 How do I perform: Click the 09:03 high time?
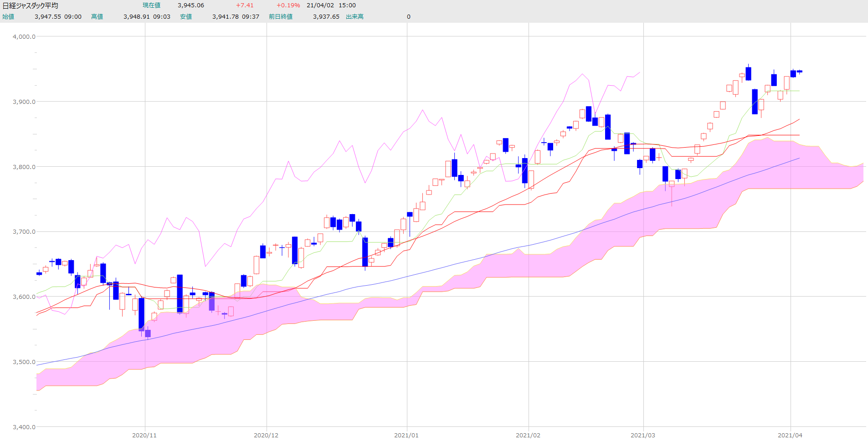pos(162,17)
